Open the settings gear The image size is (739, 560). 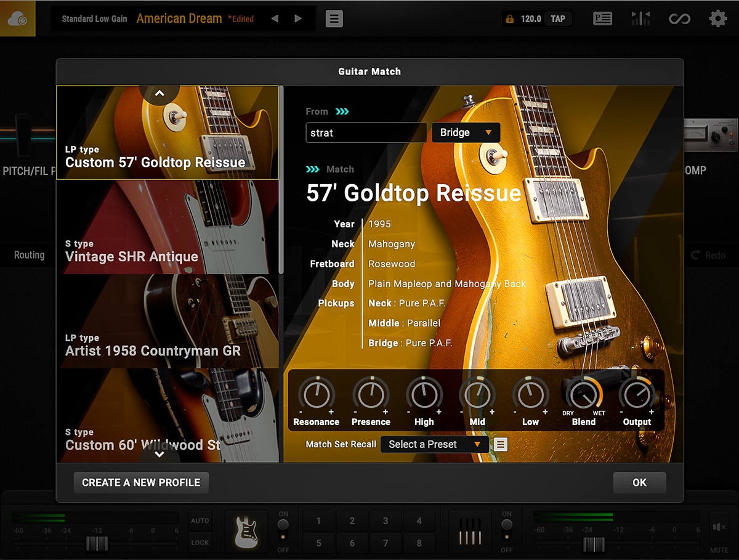pos(718,18)
